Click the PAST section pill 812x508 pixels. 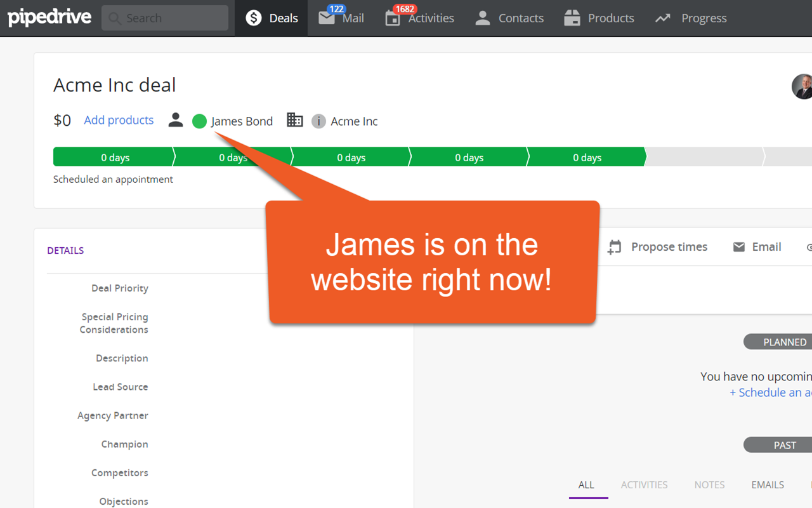pos(778,444)
